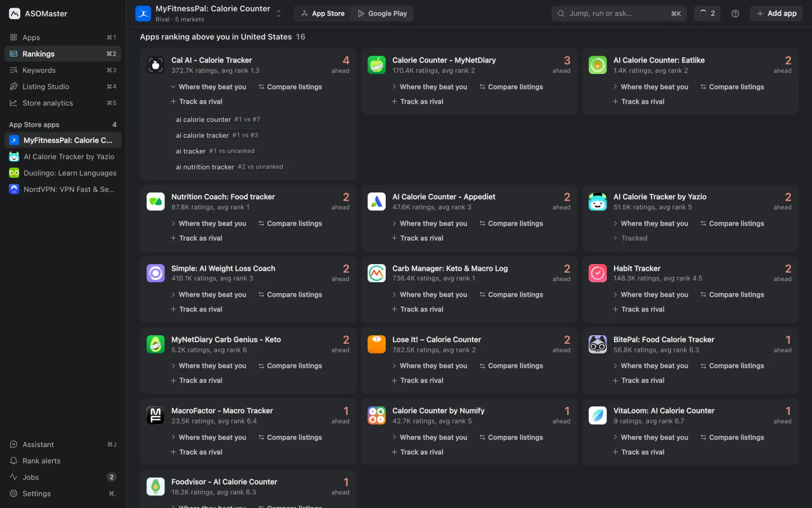Track BitePal as rival

pos(638,380)
